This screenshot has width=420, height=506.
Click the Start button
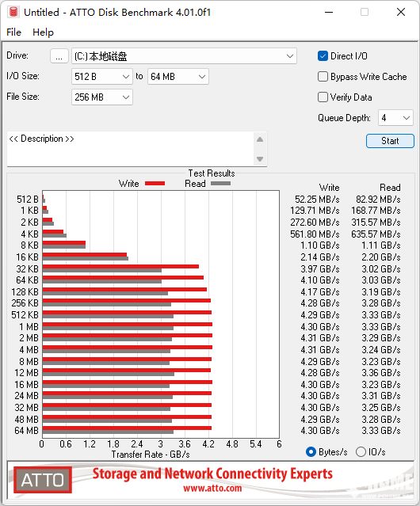390,141
